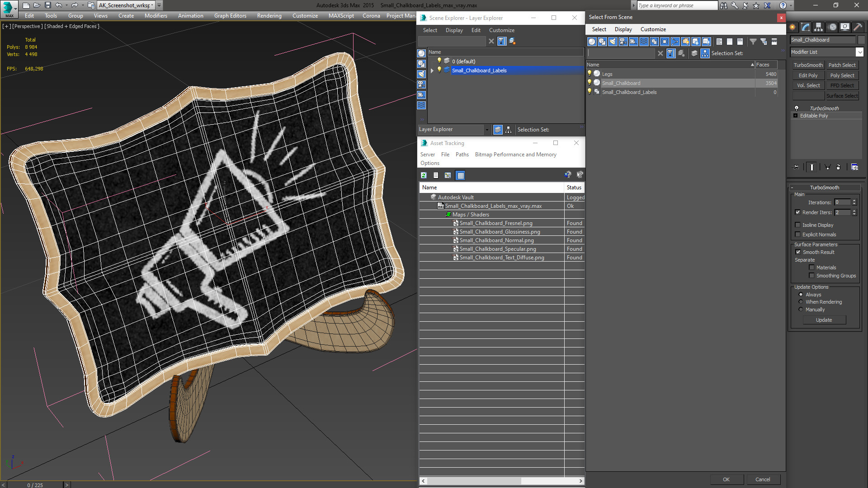This screenshot has width=868, height=488.
Task: Open the Motion tab in the command panel
Action: pyautogui.click(x=832, y=27)
